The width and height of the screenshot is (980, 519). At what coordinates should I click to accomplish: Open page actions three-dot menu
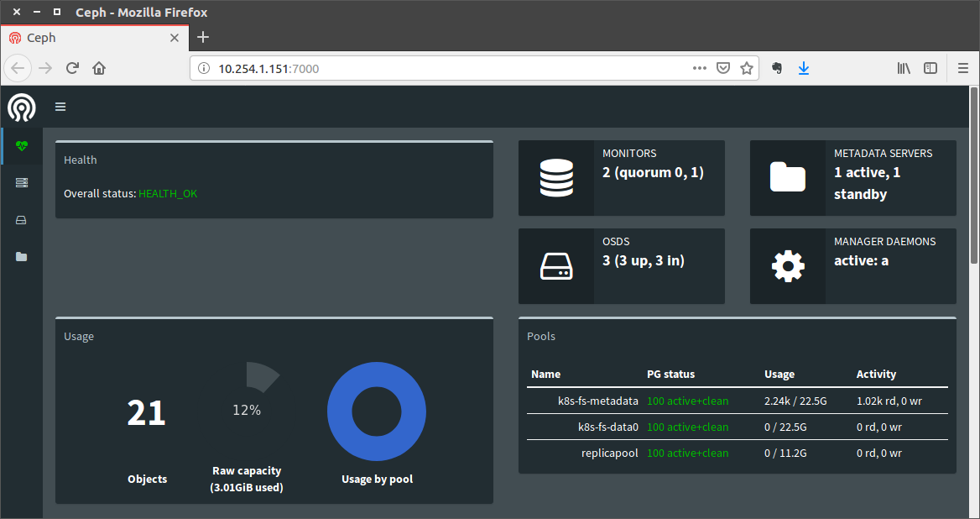click(700, 68)
